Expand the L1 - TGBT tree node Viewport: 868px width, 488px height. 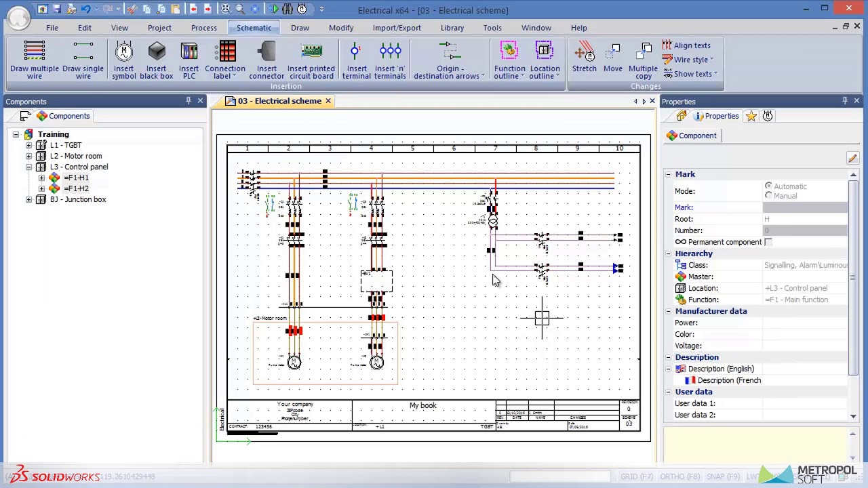click(x=29, y=145)
